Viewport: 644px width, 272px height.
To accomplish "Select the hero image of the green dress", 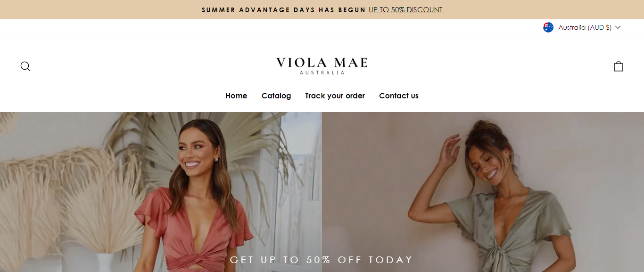I will 483,192.
